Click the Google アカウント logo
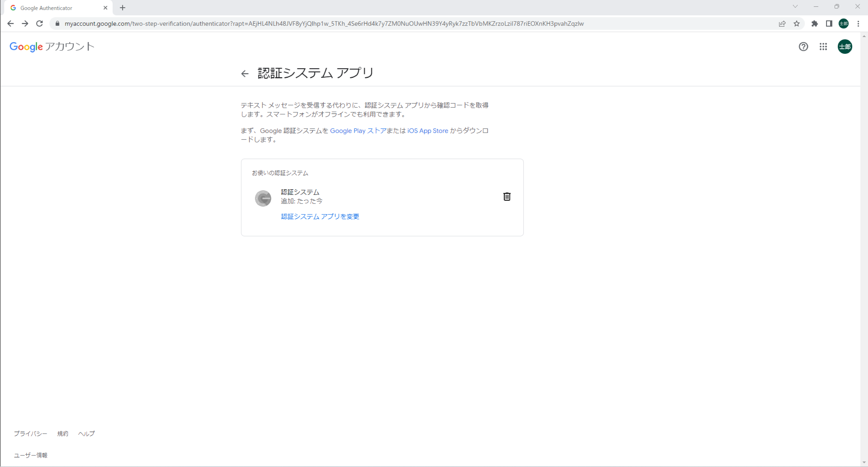The image size is (868, 467). pos(52,47)
